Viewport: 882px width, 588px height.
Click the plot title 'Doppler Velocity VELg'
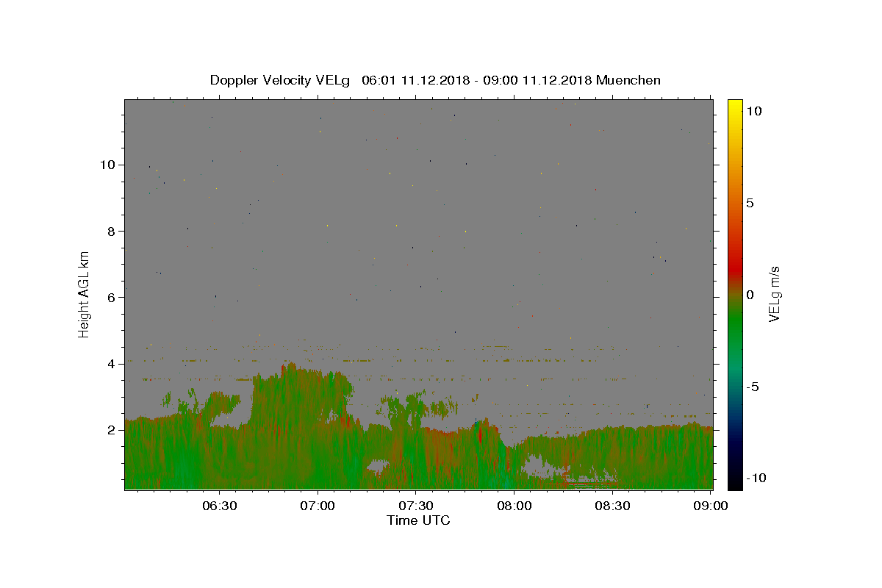[280, 80]
